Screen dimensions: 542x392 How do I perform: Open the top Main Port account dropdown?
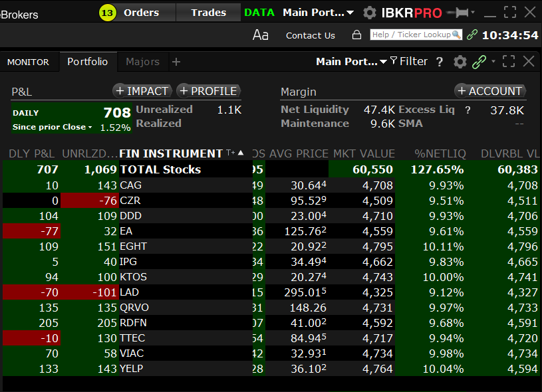(x=318, y=13)
